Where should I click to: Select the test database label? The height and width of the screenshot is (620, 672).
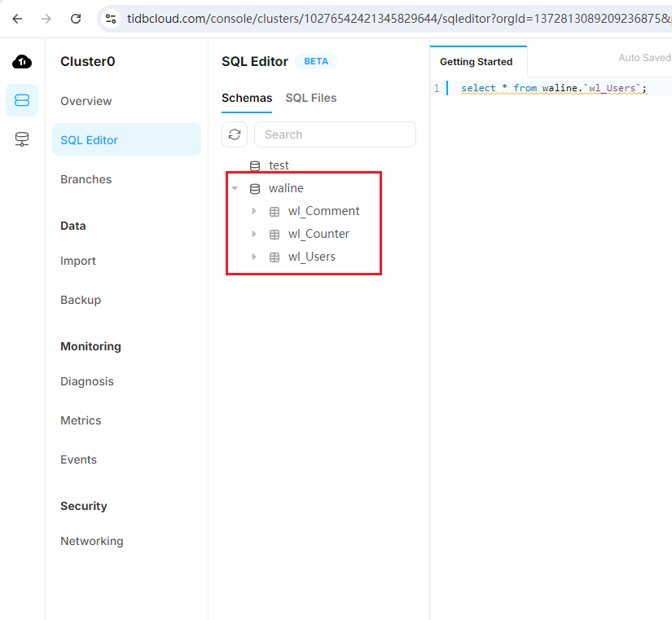pyautogui.click(x=279, y=166)
